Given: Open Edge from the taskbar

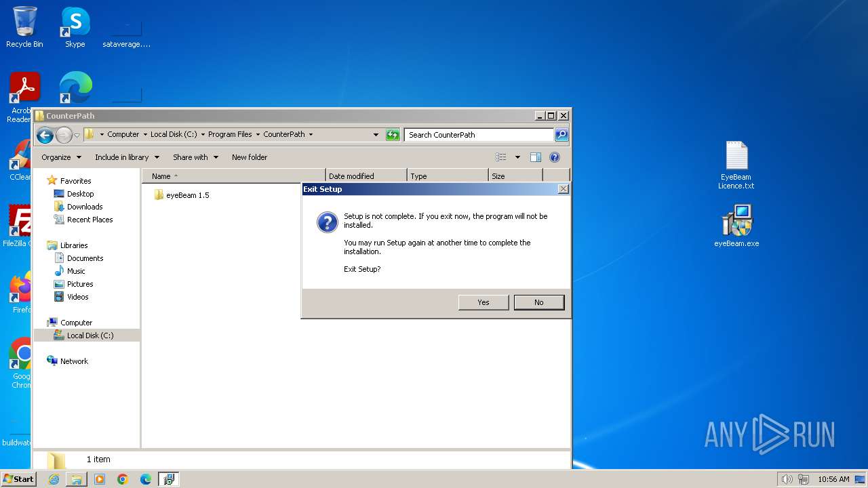Looking at the screenshot, I should [146, 479].
